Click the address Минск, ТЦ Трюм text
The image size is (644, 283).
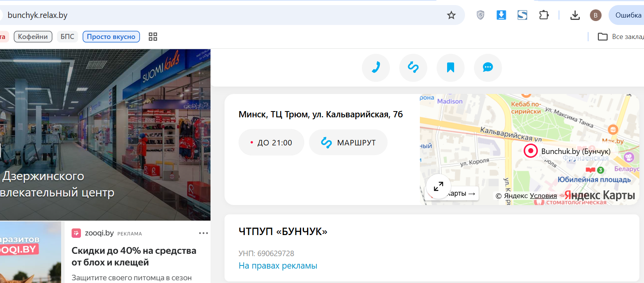coord(321,115)
